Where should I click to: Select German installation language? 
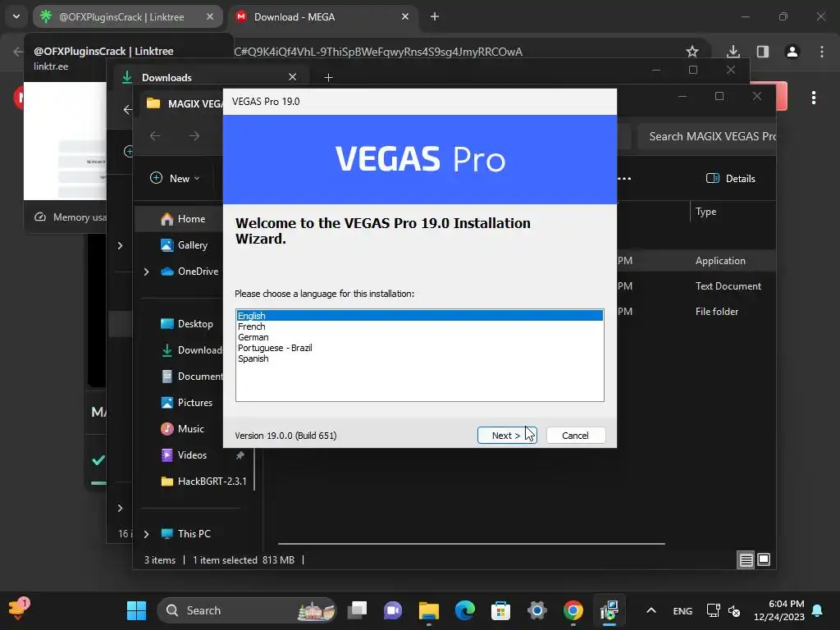pos(419,337)
